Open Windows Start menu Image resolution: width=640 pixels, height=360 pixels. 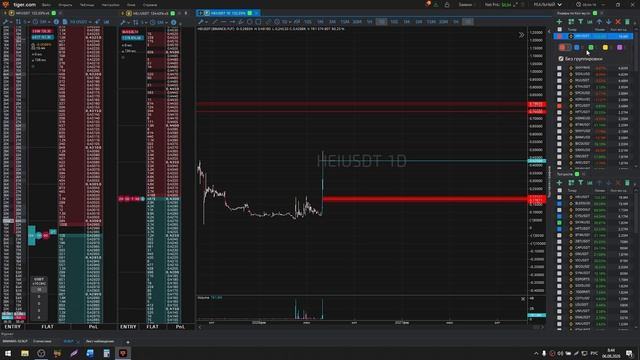8,353
